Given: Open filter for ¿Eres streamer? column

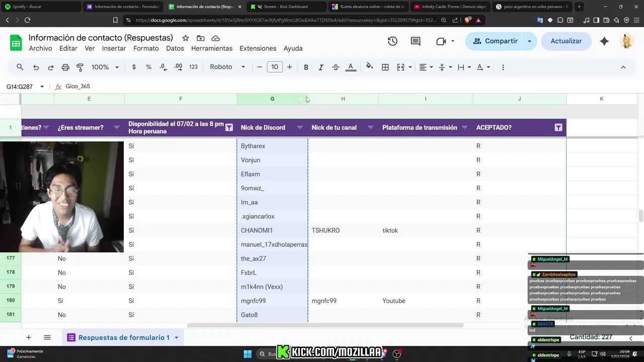Looking at the screenshot, I should tap(116, 128).
